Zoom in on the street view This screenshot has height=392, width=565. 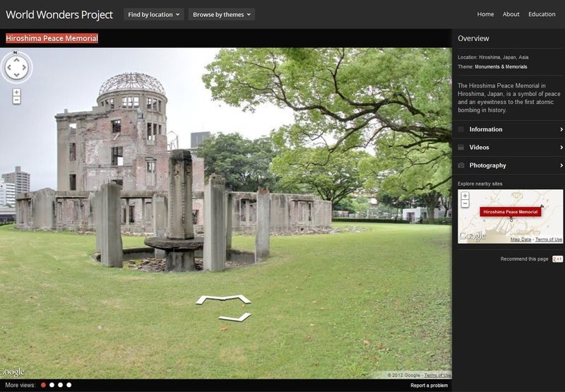pos(16,93)
